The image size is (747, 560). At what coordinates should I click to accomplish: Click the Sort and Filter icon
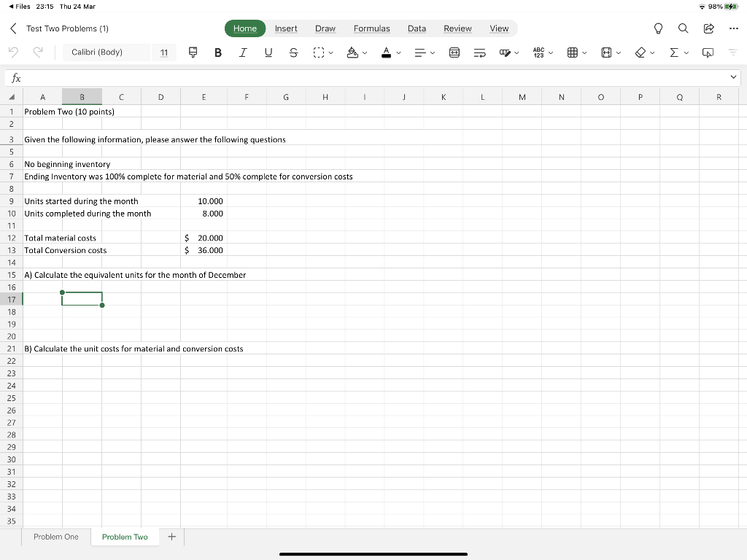point(733,52)
